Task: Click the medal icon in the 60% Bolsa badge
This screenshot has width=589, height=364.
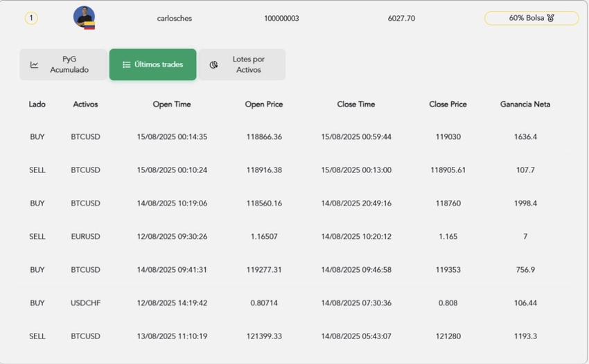Action: pos(550,18)
